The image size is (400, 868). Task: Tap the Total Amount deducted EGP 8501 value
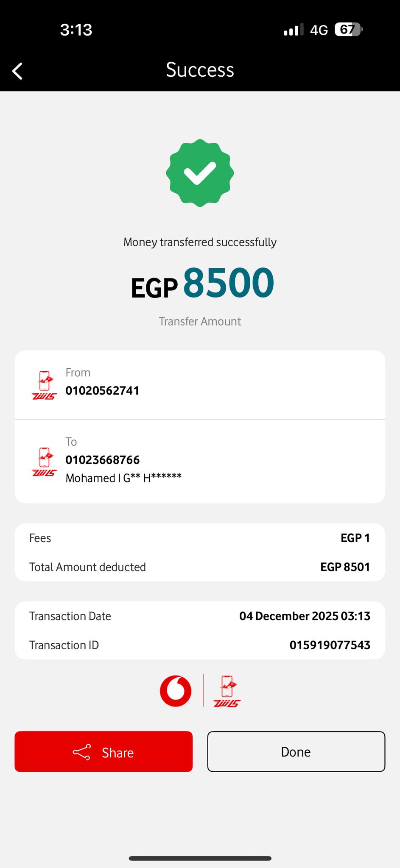tap(345, 567)
